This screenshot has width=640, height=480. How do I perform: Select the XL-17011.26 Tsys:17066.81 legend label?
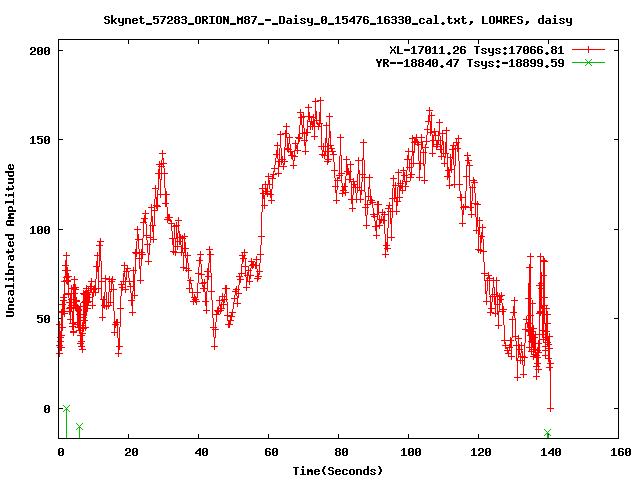[x=476, y=50]
